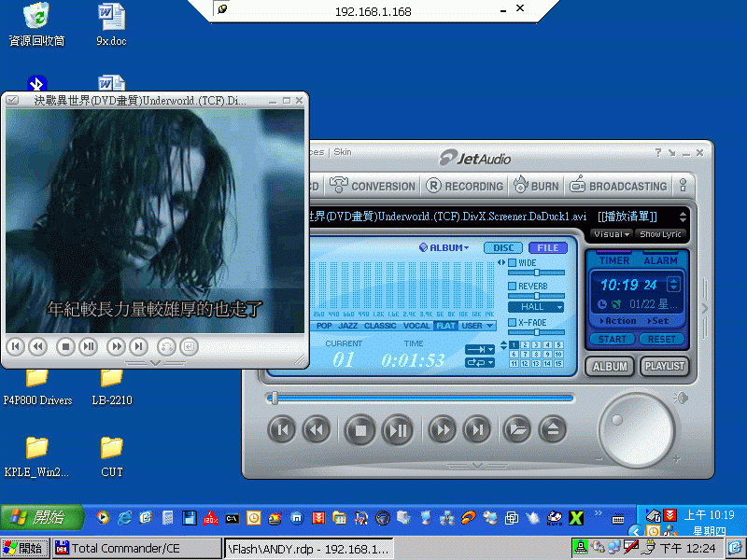The height and width of the screenshot is (560, 747).
Task: Click Rewind button in JetAudio main panel
Action: click(x=317, y=430)
